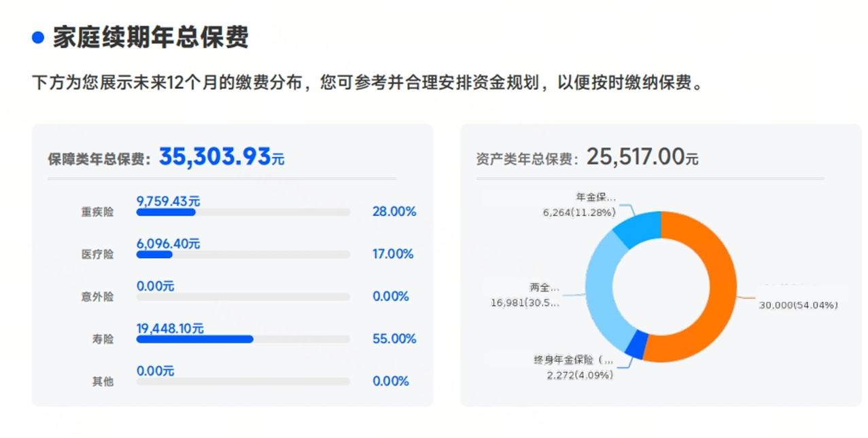Select the small dark blue donut segment
Viewport: 868px width, 438px height.
[637, 345]
